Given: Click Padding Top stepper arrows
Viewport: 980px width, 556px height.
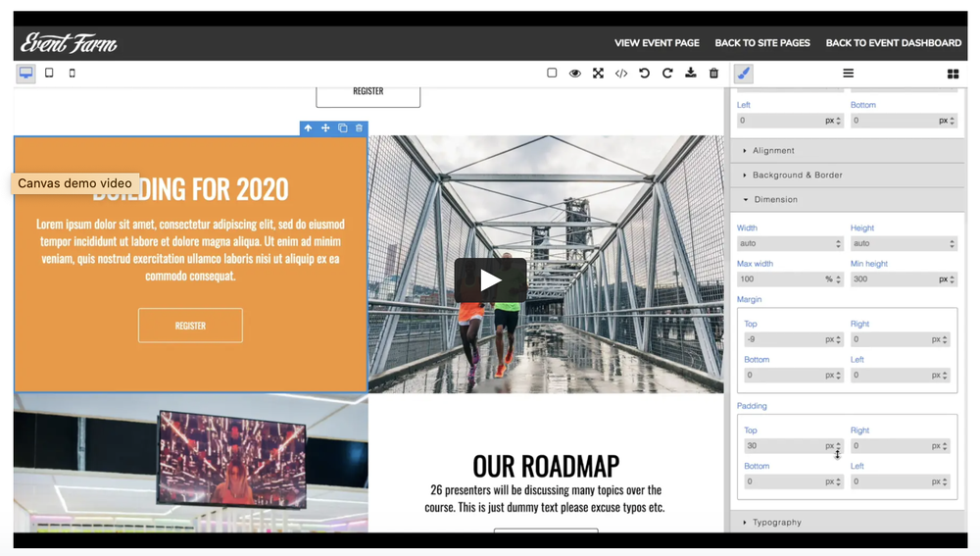Looking at the screenshot, I should (x=838, y=446).
